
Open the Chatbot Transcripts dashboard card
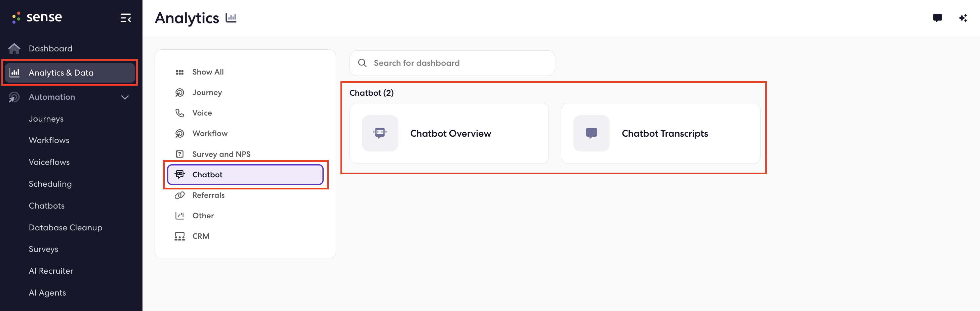[660, 133]
